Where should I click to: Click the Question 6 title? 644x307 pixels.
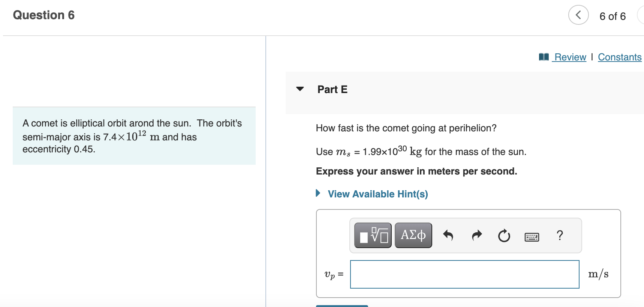43,15
